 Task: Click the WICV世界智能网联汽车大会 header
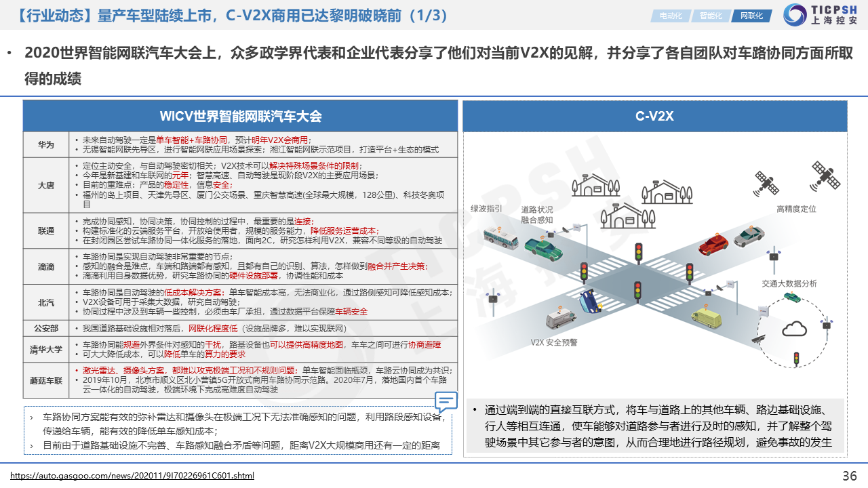click(240, 117)
